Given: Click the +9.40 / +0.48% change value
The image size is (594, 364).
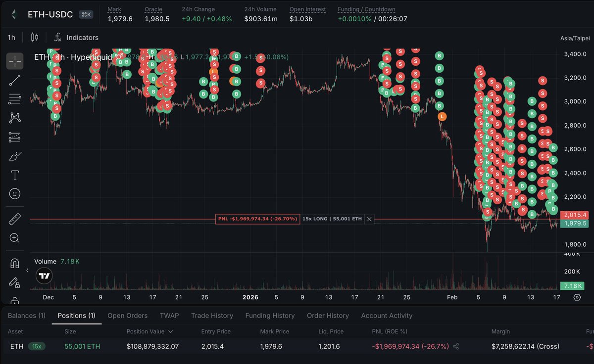Looking at the screenshot, I should click(206, 19).
